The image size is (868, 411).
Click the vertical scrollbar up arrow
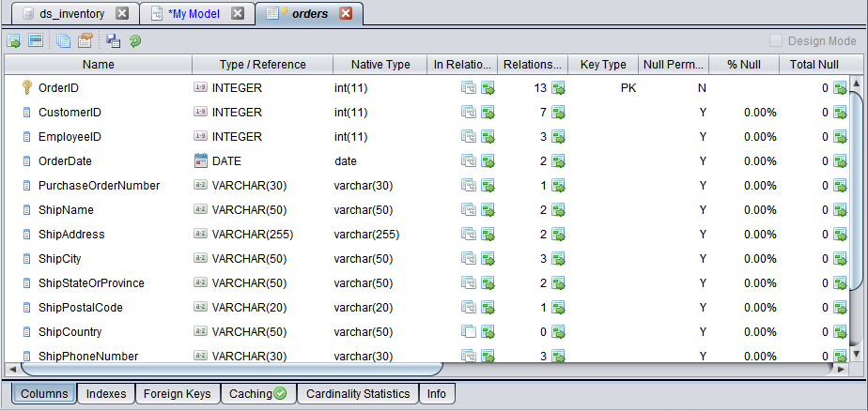pos(856,83)
